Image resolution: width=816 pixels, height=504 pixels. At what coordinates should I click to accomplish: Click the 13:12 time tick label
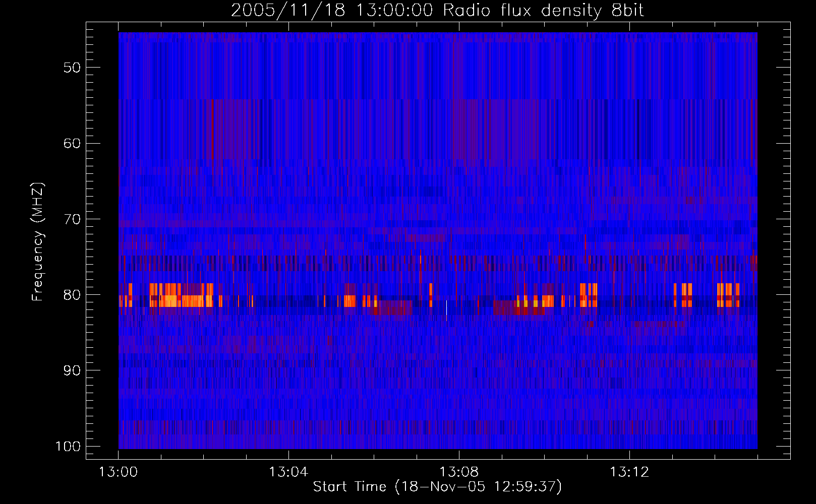[x=629, y=472]
